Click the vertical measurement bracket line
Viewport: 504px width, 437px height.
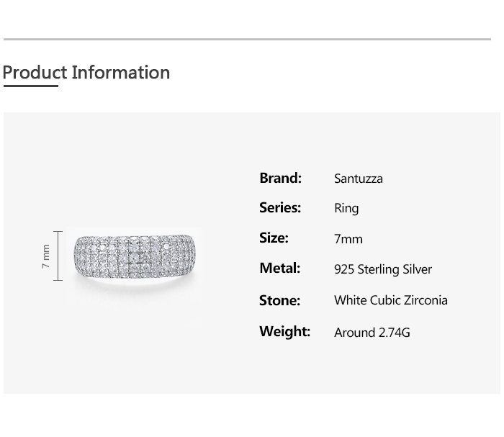pos(58,256)
